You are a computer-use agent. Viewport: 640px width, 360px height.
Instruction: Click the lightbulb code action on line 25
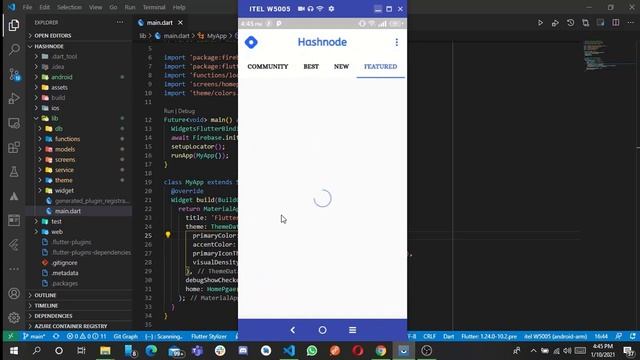click(x=168, y=235)
